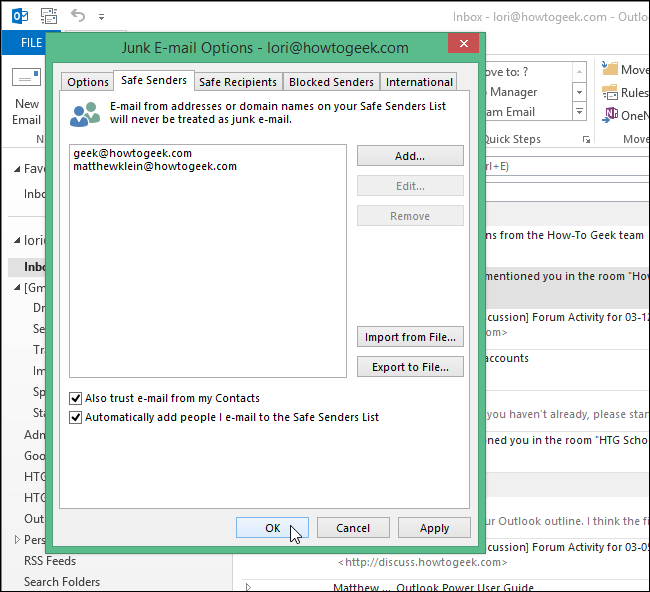Screen dimensions: 650x592
Task: Click the Cancel button
Action: click(353, 528)
